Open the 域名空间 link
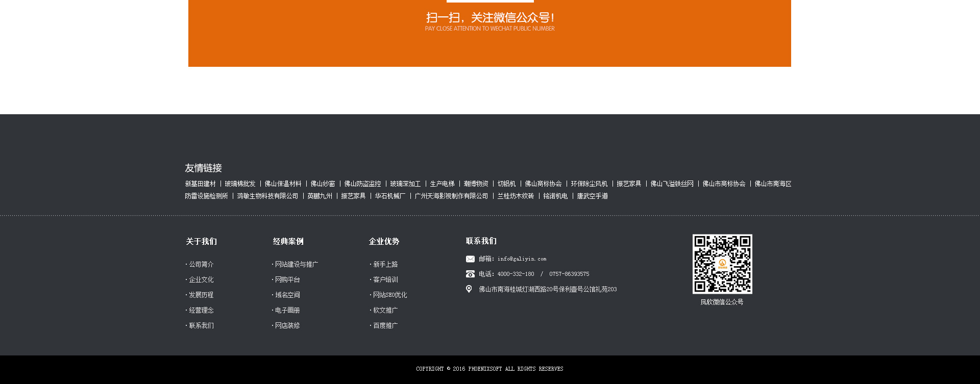 pyautogui.click(x=287, y=295)
